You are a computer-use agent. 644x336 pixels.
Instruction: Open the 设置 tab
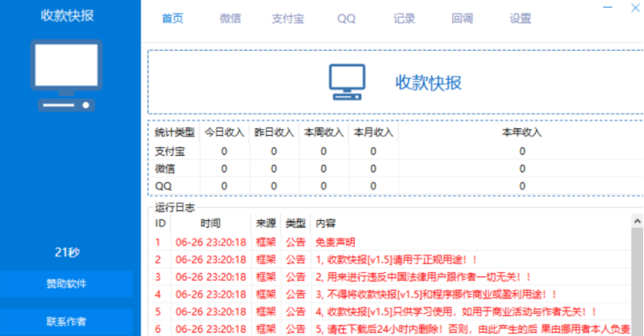tap(520, 18)
